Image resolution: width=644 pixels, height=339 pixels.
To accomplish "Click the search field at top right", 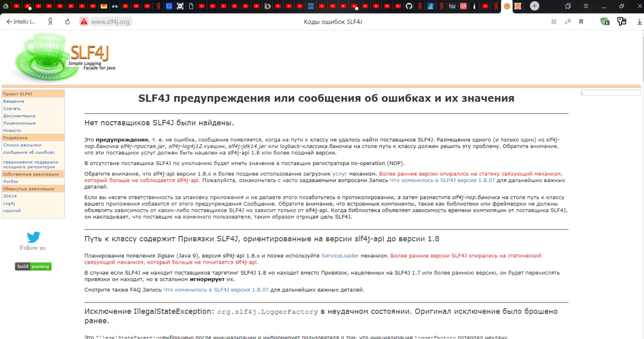I will (x=610, y=93).
